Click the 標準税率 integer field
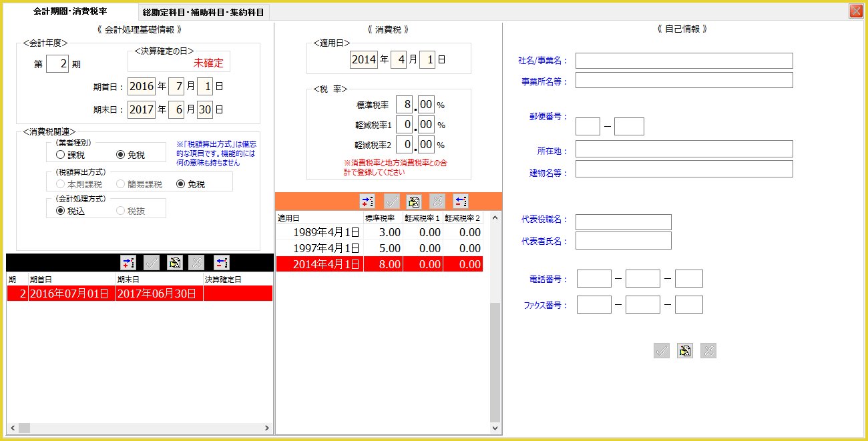 pos(404,105)
